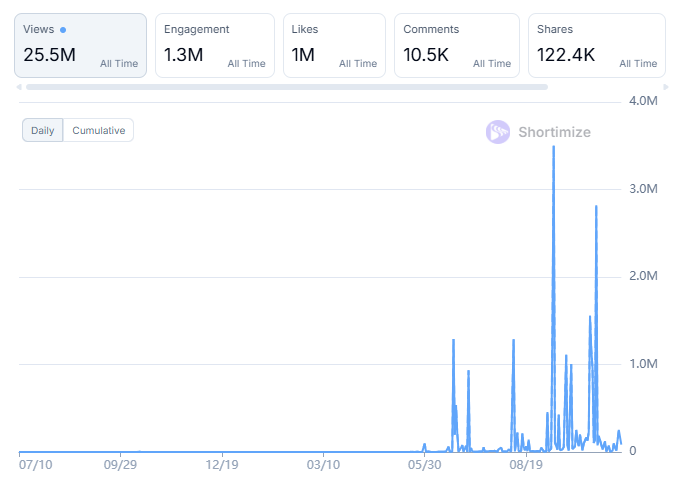Click the 08/19 date label on the axis
The image size is (675, 480).
526,465
